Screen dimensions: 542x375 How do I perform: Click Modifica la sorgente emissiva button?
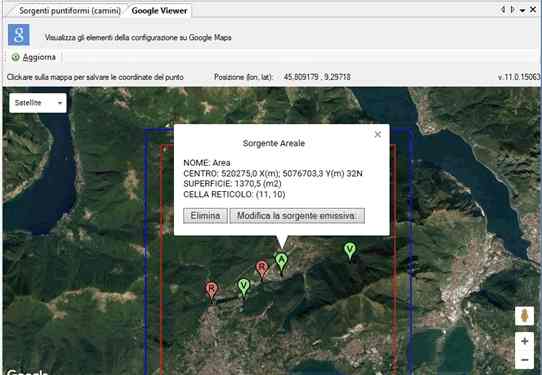[297, 216]
